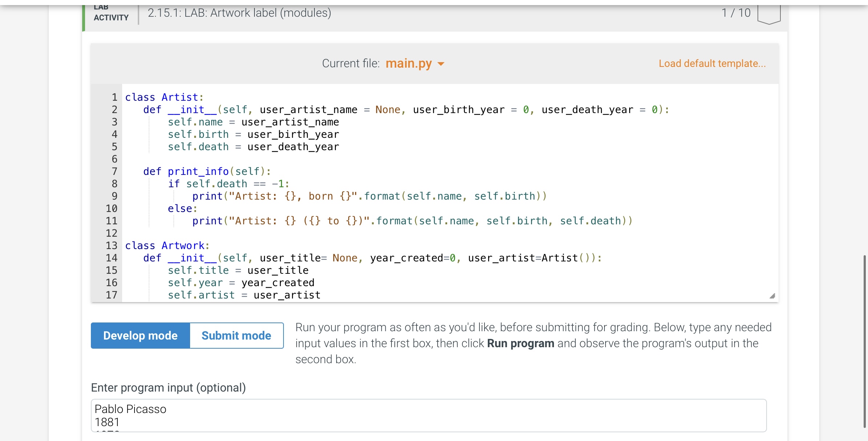Grab the code editor resize handle
The width and height of the screenshot is (868, 441).
pyautogui.click(x=772, y=296)
